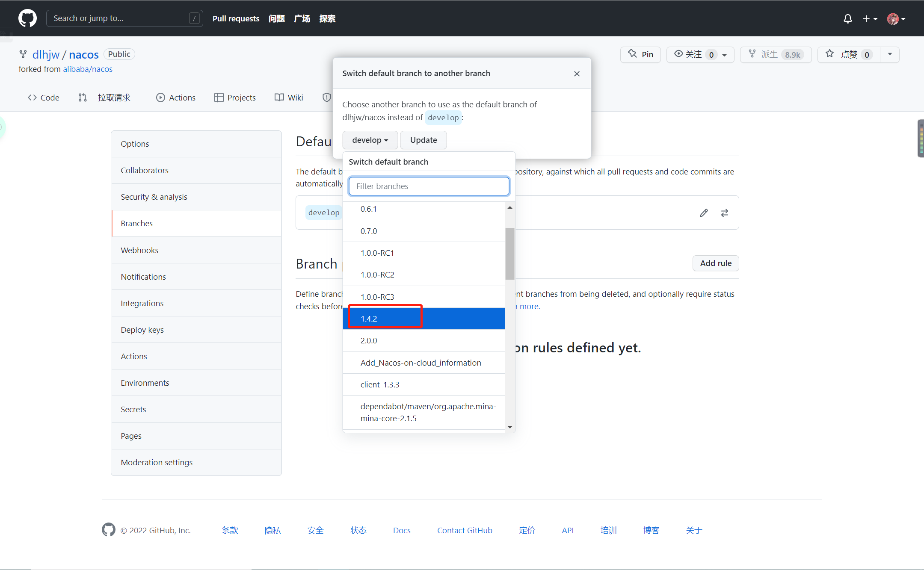Click branch list scroll down arrow

(510, 427)
